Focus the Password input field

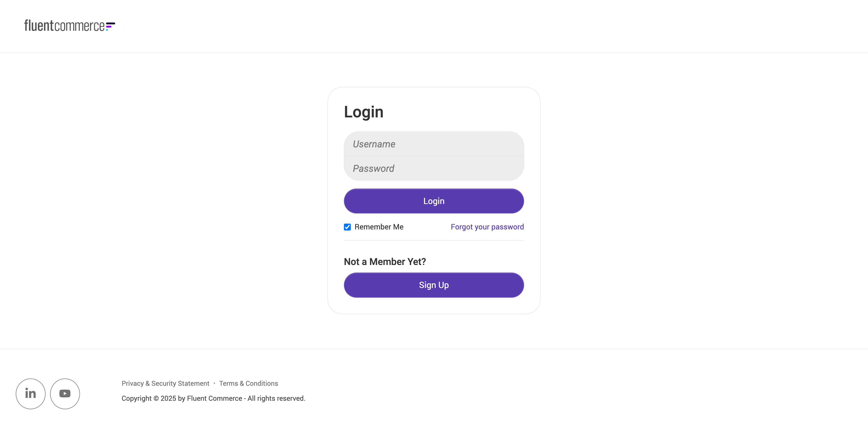[434, 168]
